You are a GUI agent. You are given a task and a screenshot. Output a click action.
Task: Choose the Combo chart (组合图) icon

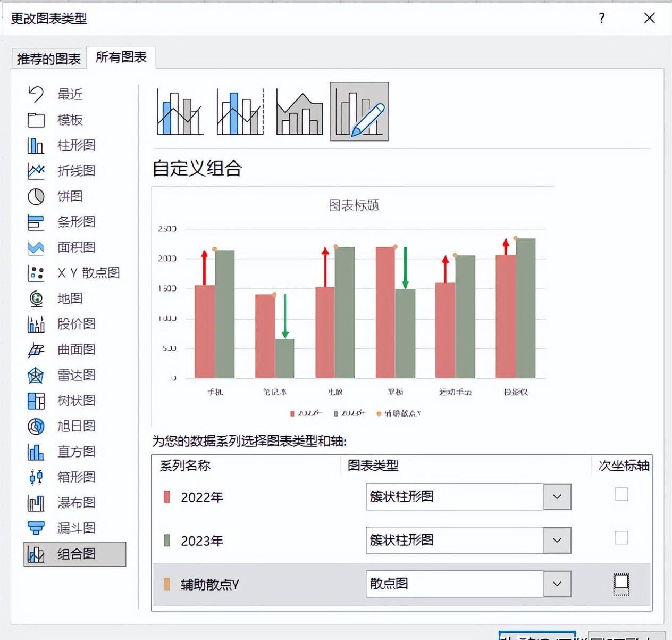tap(36, 554)
